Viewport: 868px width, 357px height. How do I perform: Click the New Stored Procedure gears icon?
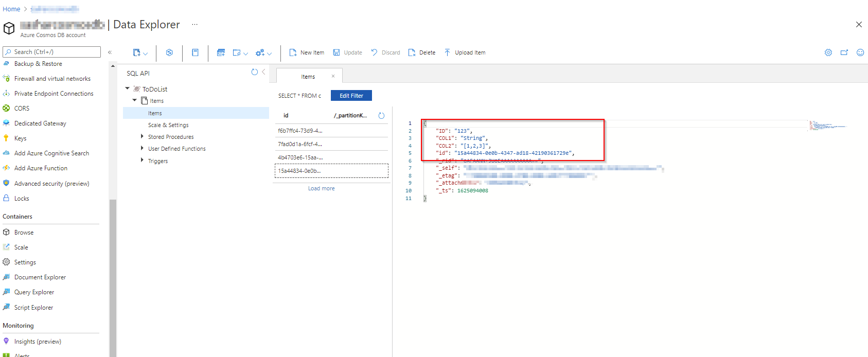click(260, 52)
